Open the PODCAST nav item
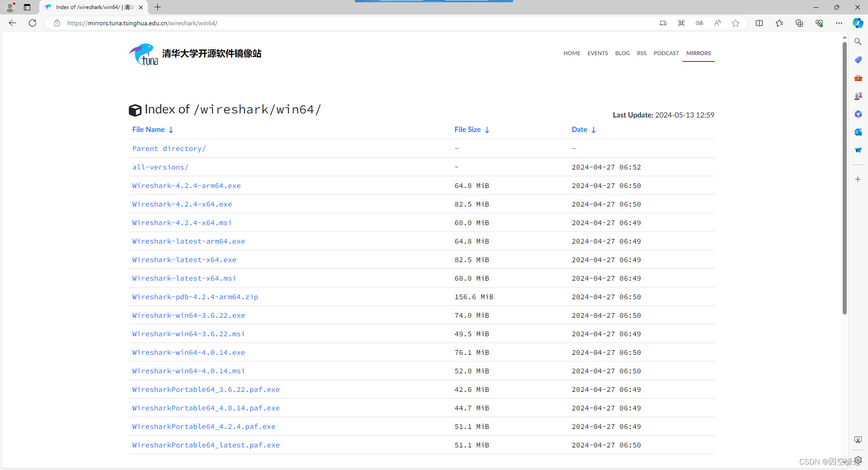Screen dimensions: 868x470 coord(666,53)
